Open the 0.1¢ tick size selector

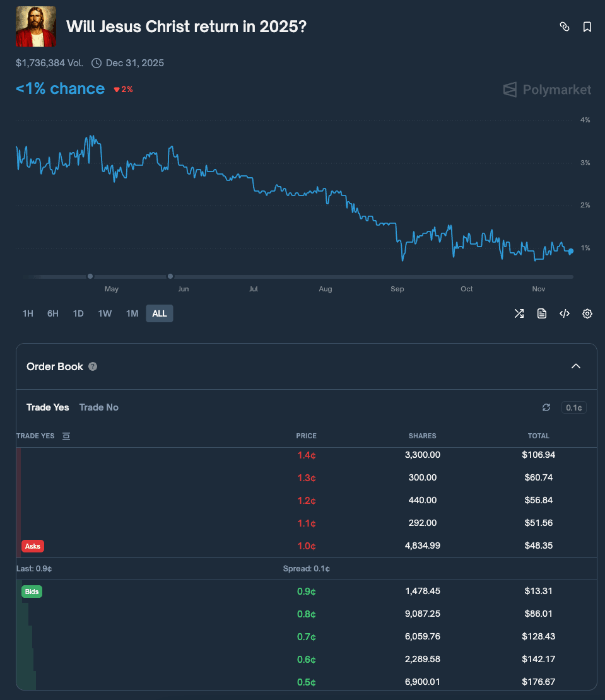point(573,407)
